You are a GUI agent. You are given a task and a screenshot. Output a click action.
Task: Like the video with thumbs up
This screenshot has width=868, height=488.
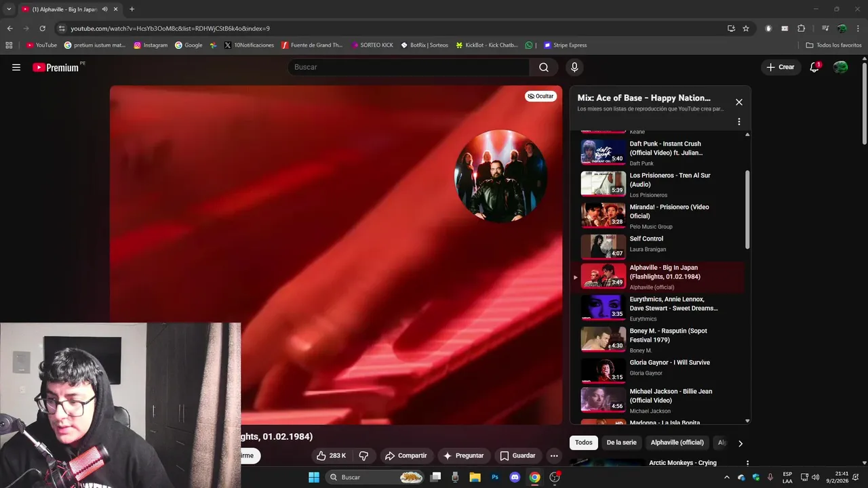[331, 455]
